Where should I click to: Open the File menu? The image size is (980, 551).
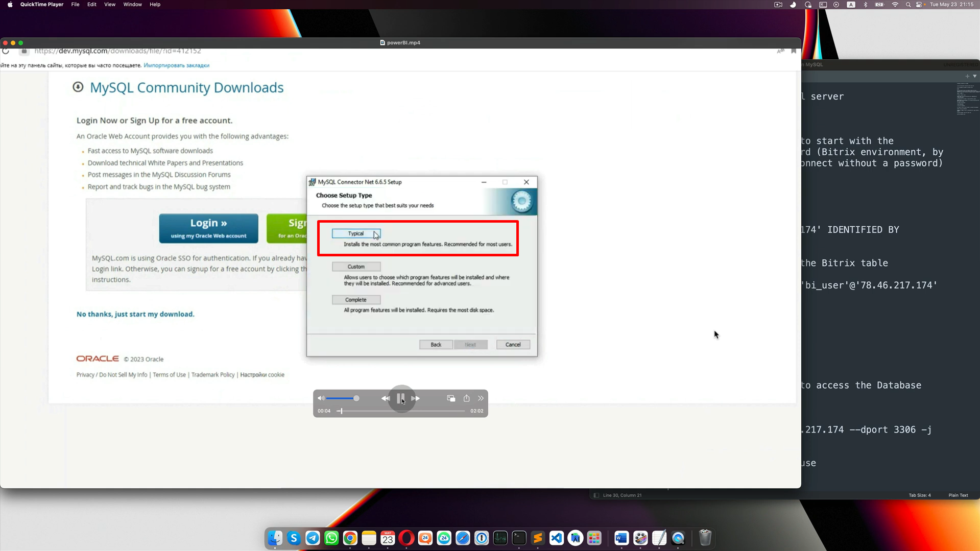(x=75, y=5)
